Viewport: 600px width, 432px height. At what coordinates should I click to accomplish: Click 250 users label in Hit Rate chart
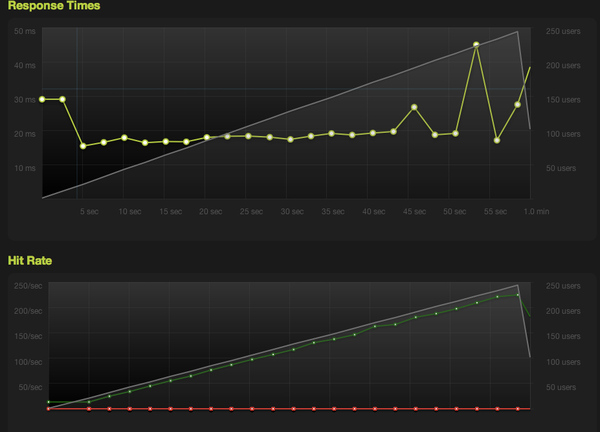point(563,286)
